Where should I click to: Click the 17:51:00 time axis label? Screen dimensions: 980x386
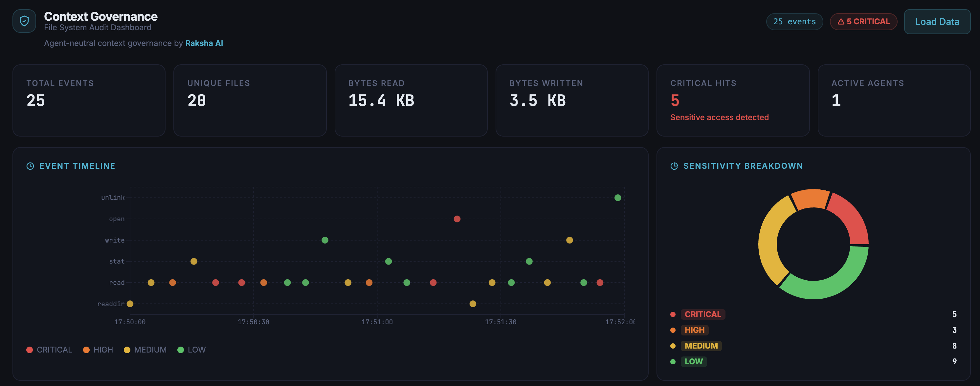tap(377, 322)
